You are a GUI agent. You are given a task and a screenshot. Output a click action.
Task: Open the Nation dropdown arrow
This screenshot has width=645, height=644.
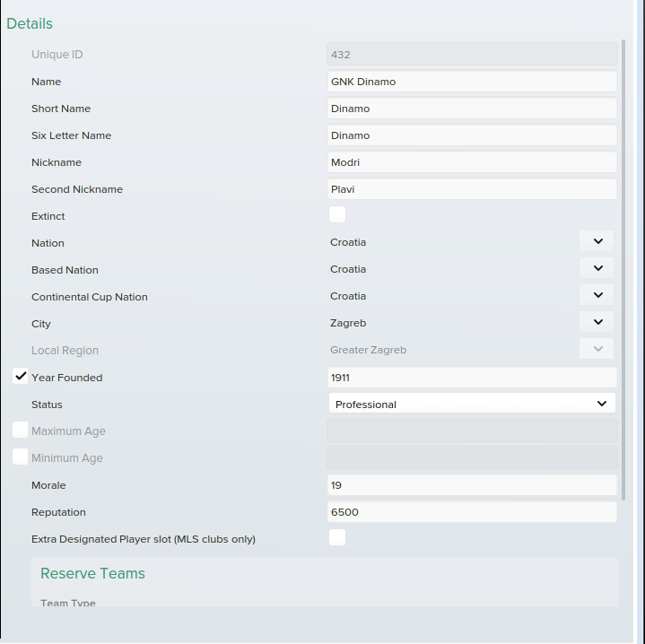point(597,241)
